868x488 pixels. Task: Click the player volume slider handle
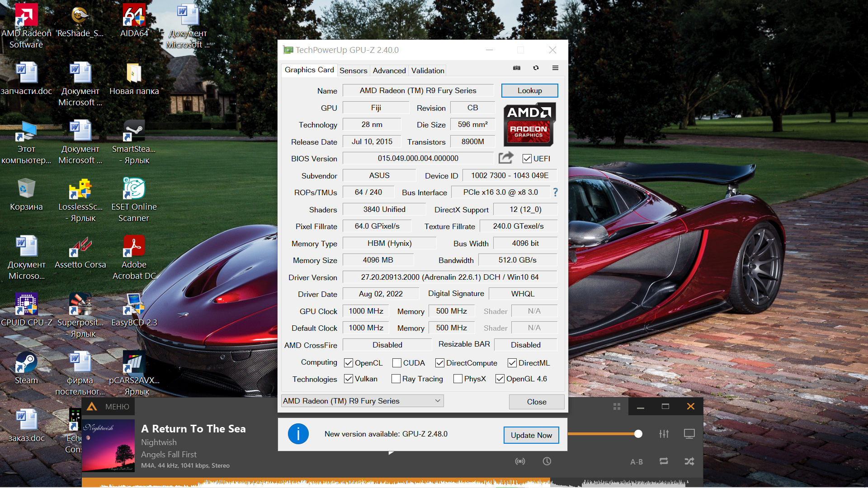638,434
